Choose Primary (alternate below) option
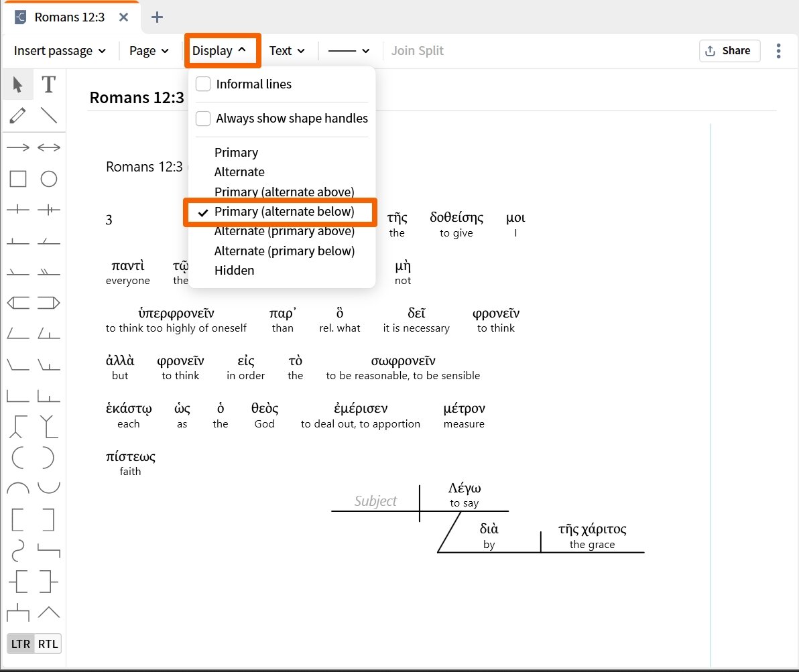 284,212
